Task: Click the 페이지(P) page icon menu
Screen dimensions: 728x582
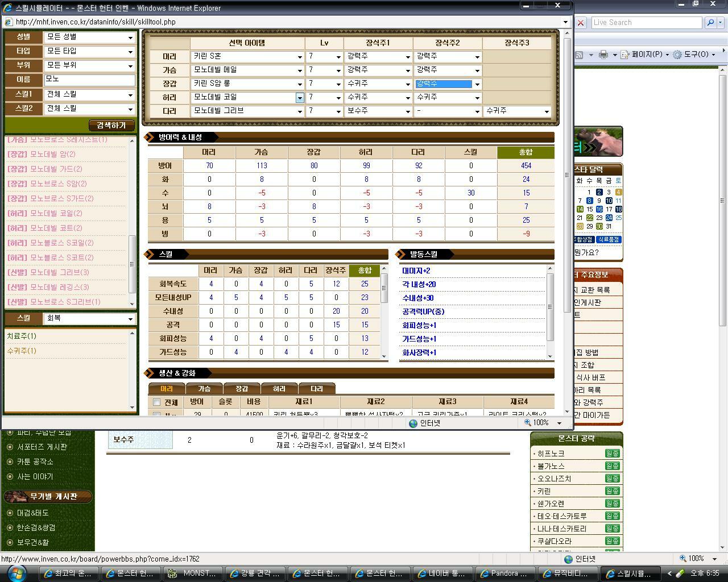Action: 624,55
